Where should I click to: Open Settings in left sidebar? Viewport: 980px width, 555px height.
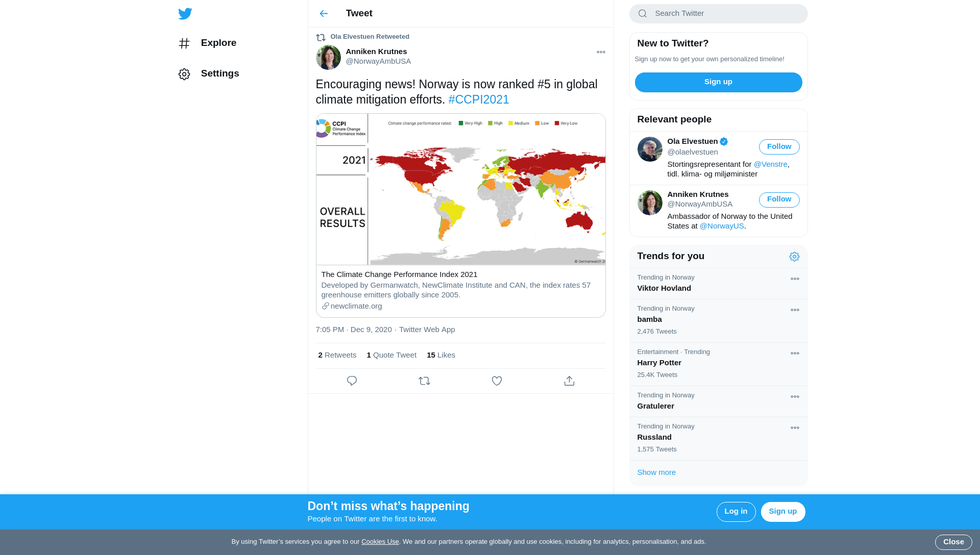point(209,74)
